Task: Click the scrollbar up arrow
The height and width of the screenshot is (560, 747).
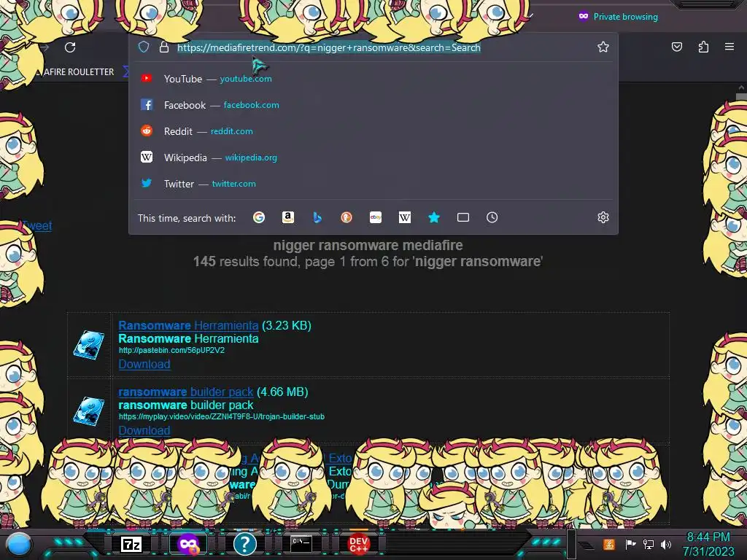Action: 741,87
